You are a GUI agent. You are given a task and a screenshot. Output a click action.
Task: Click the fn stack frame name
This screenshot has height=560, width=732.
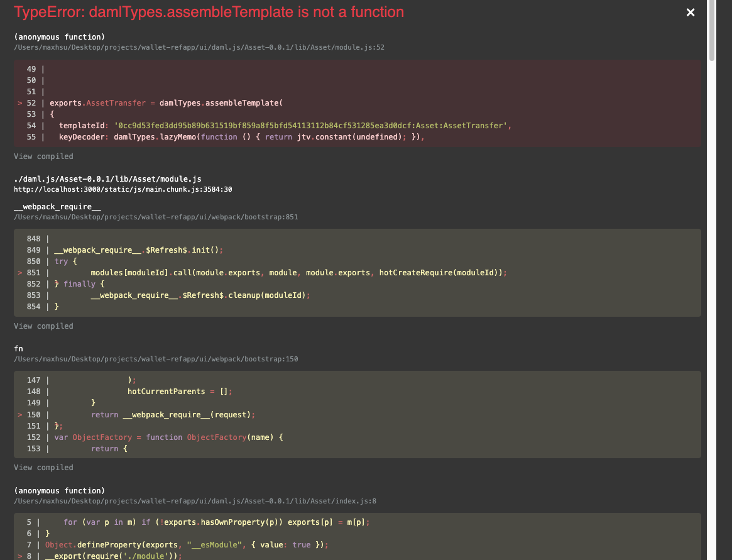(x=18, y=348)
